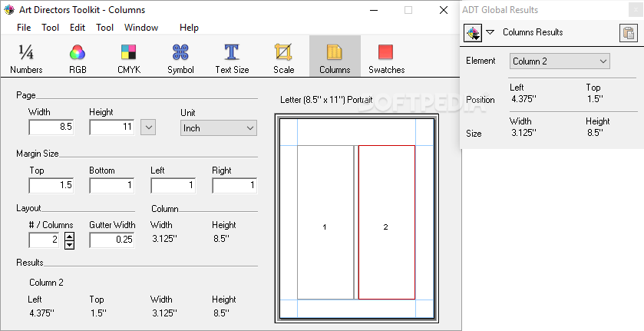Open the Unit Inch dropdown
This screenshot has width=644, height=331.
pyautogui.click(x=219, y=128)
